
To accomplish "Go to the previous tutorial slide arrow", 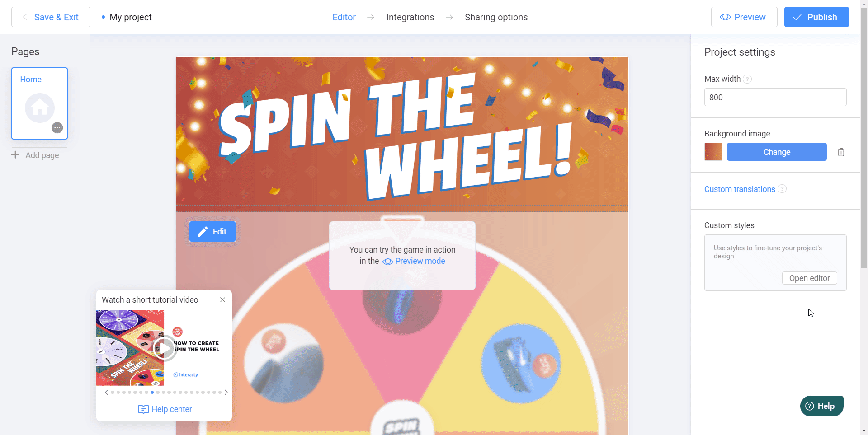I will click(x=107, y=393).
